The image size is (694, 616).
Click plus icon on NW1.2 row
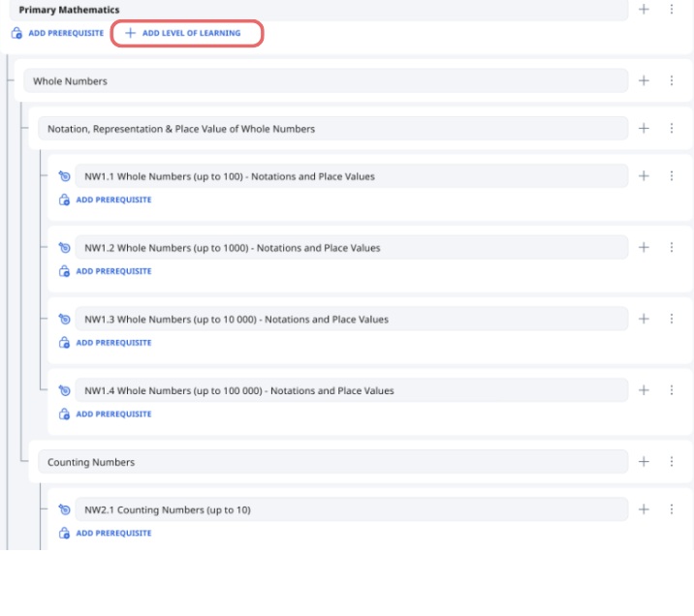(644, 248)
